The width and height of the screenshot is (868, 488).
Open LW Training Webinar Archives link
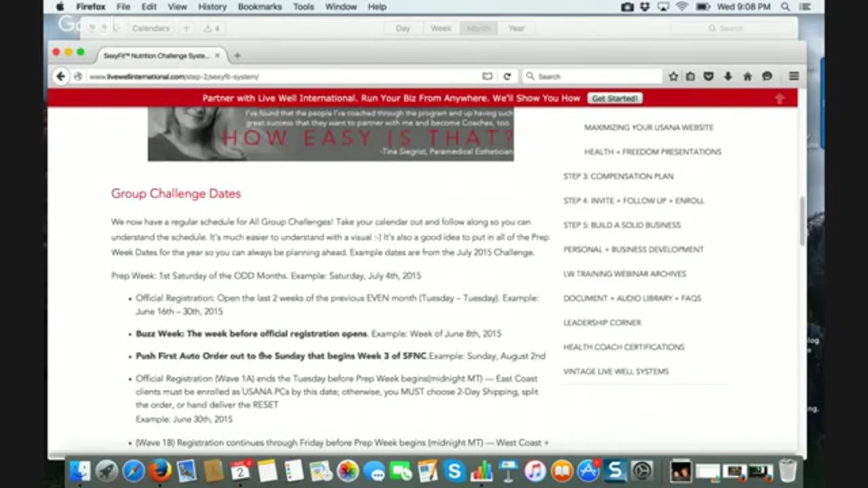point(625,274)
